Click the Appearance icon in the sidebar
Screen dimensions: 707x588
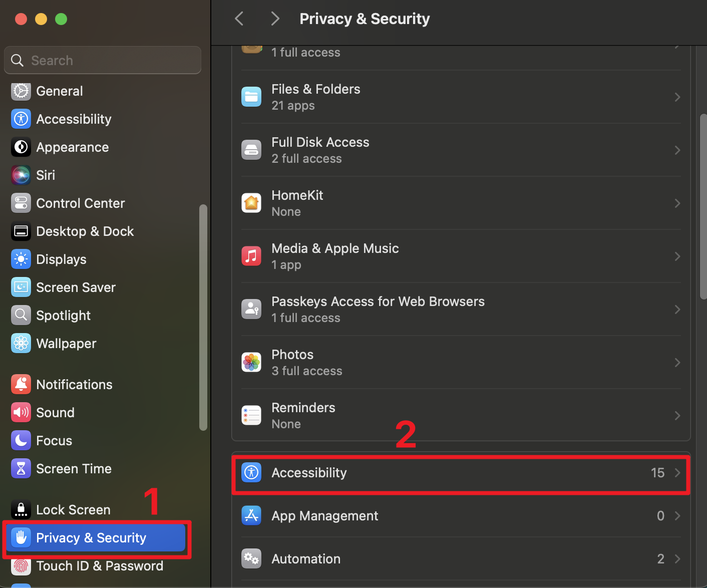click(21, 147)
